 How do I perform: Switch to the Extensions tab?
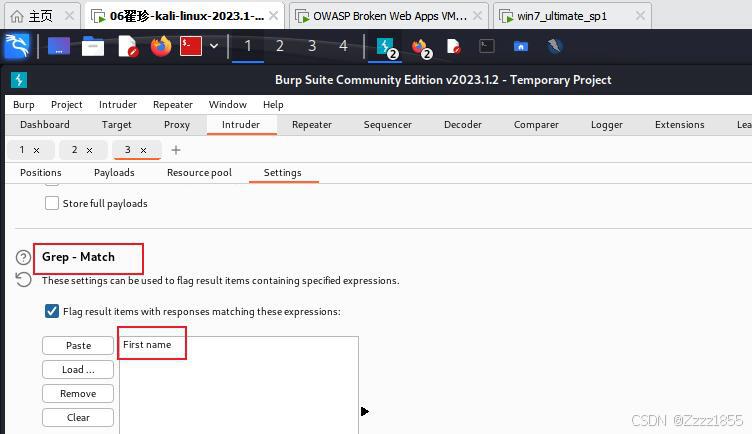tap(680, 125)
